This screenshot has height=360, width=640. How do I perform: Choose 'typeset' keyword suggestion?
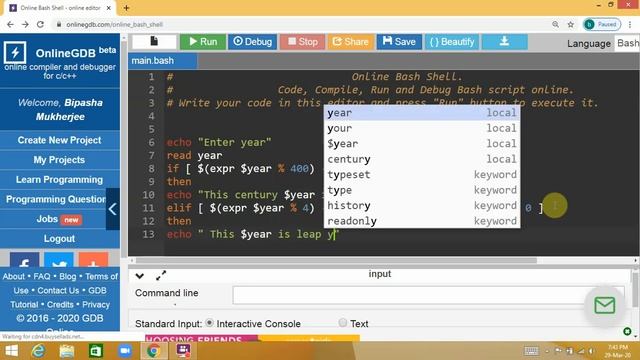click(x=422, y=175)
